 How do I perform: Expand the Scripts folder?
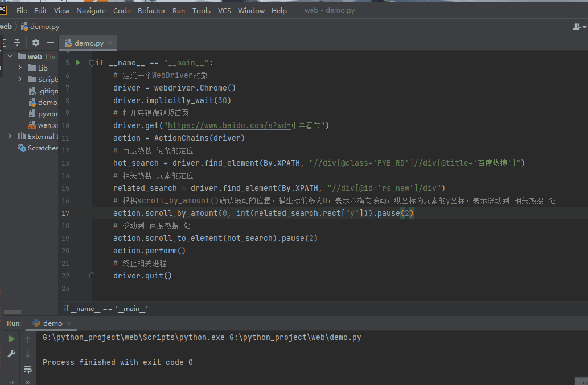pyautogui.click(x=20, y=79)
